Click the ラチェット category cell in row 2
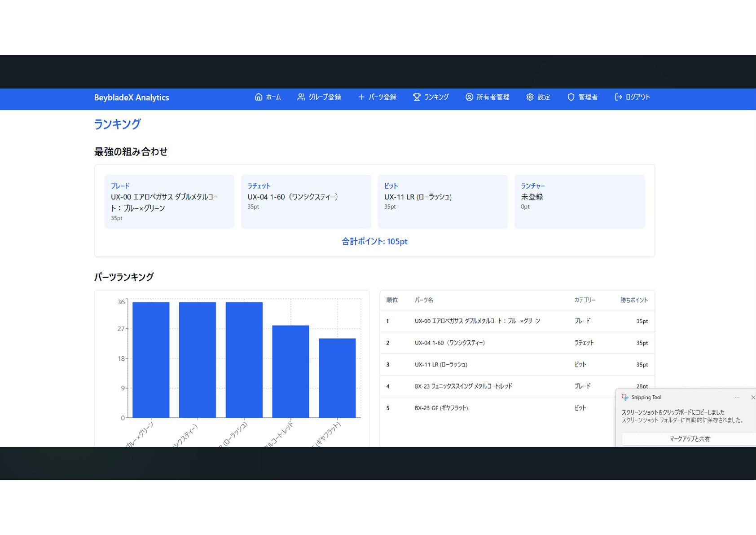 (x=584, y=343)
